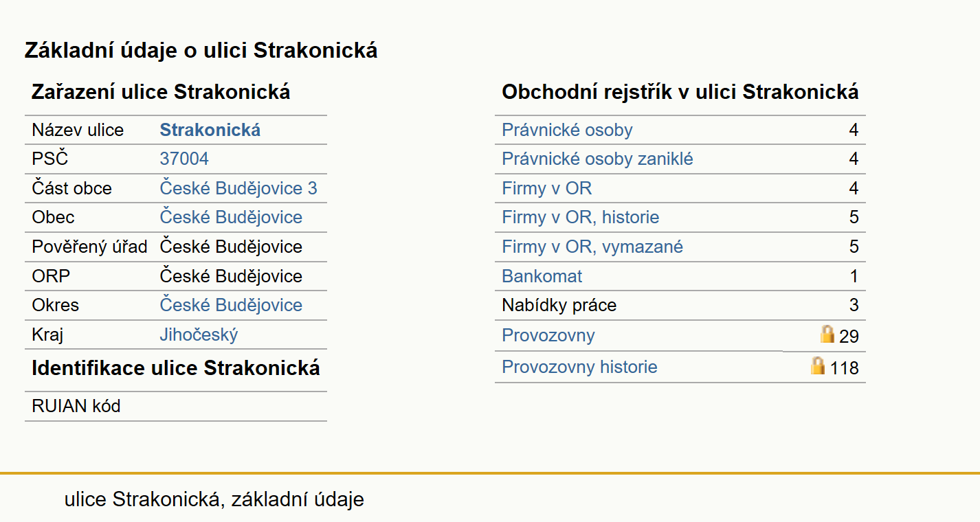
Task: Open the Právnické osoby zaniklé link
Action: pyautogui.click(x=597, y=159)
